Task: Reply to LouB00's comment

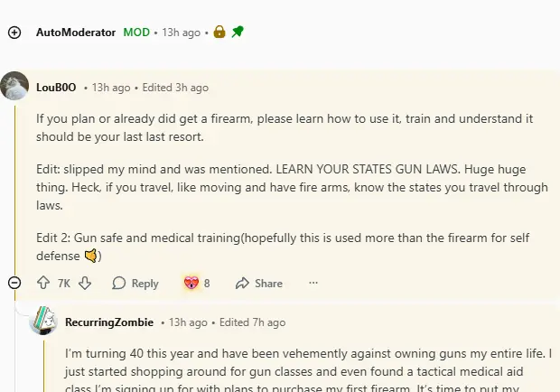Action: pos(135,283)
